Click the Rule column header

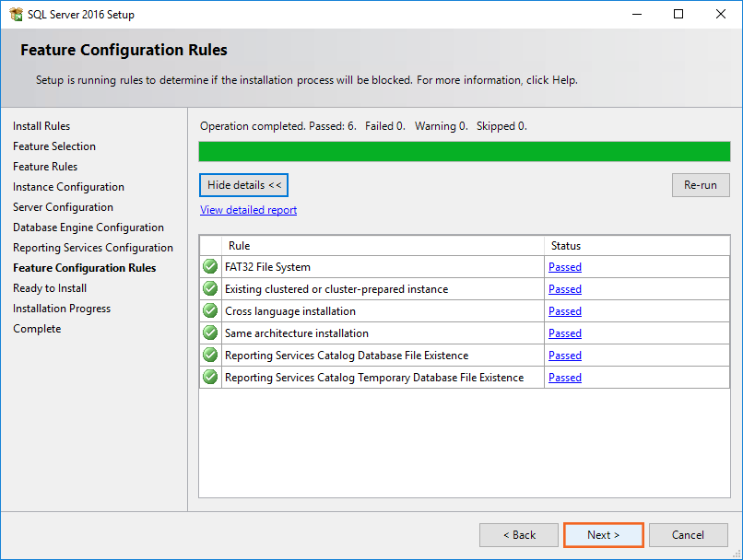(383, 246)
